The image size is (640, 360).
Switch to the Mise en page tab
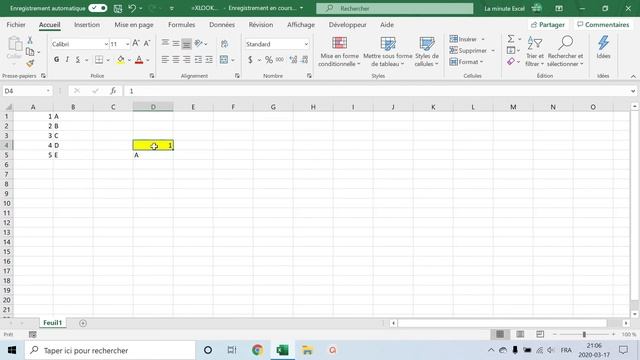(x=134, y=24)
